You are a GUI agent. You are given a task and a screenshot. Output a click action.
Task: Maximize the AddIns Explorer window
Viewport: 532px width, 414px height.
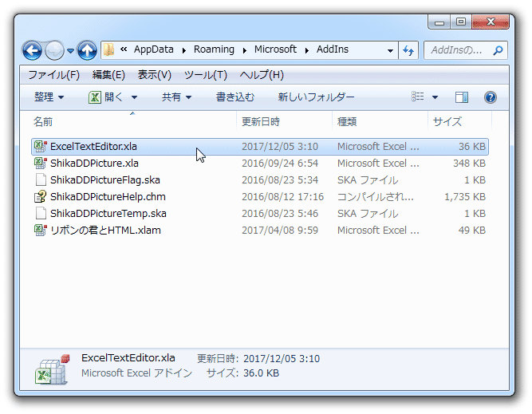(x=461, y=22)
